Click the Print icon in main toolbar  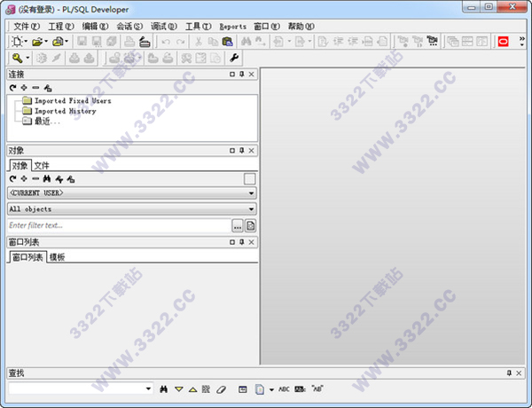(129, 42)
